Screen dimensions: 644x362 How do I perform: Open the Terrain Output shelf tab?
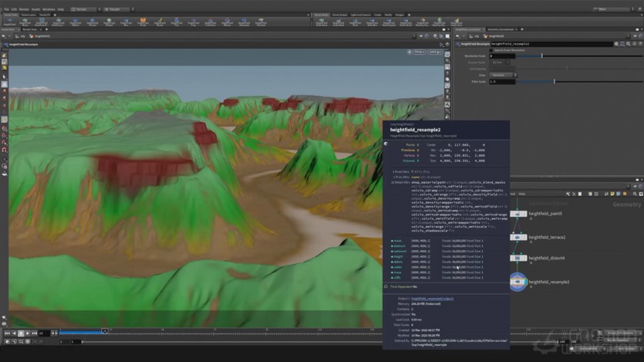point(339,15)
